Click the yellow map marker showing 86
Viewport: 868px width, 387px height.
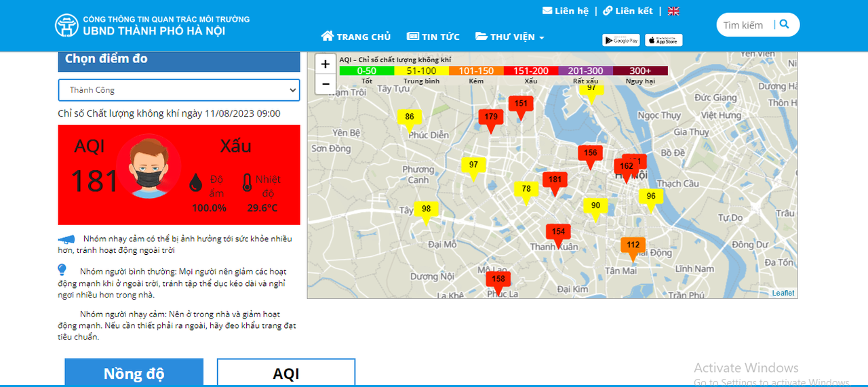[410, 117]
